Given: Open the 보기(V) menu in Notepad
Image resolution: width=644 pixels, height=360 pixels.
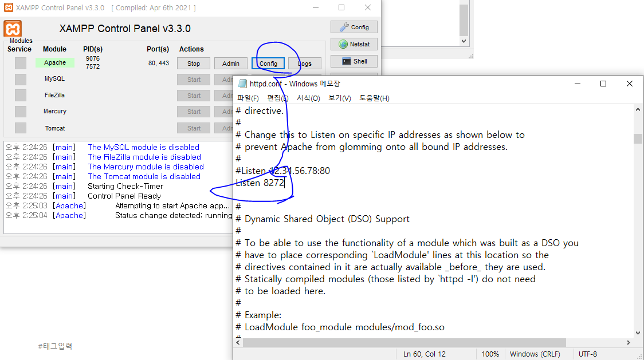Looking at the screenshot, I should [340, 98].
